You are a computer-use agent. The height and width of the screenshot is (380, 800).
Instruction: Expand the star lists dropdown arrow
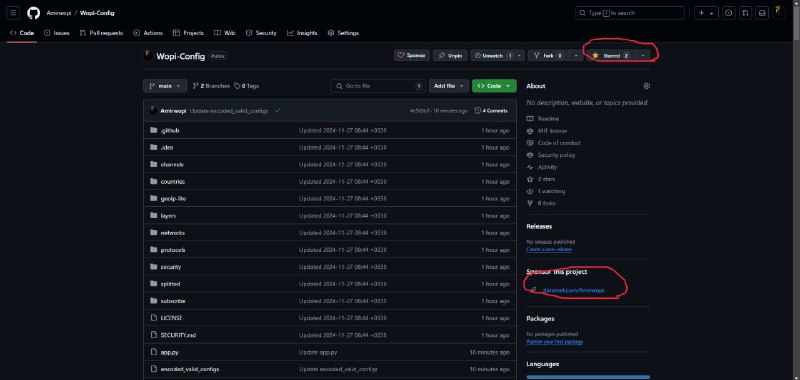[x=643, y=56]
